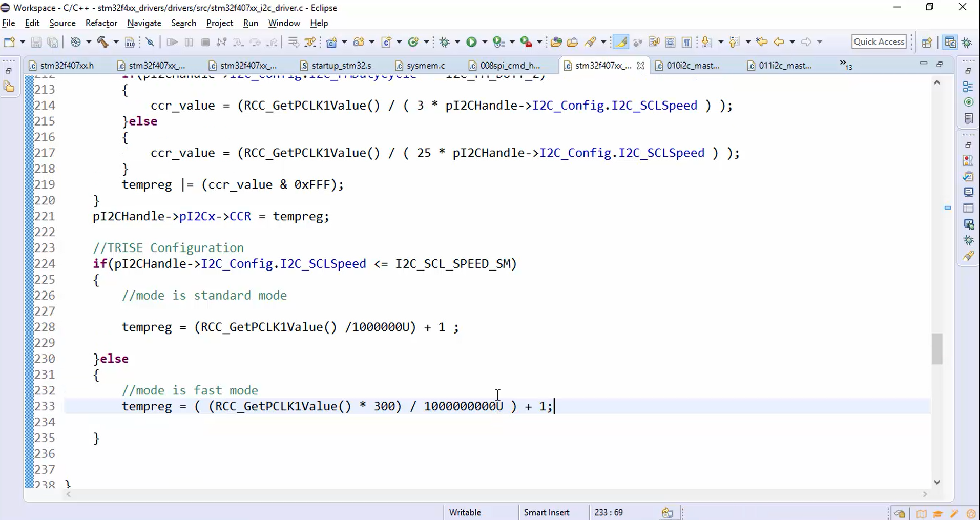Image resolution: width=980 pixels, height=520 pixels.
Task: Expand the Next Annotation dropdown arrow
Action: 720,42
